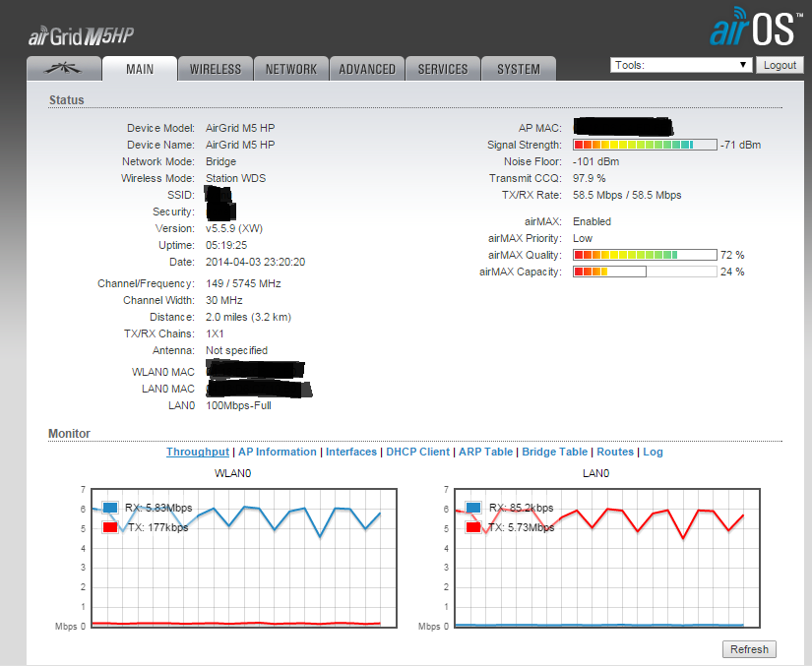Viewport: 812px width, 666px height.
Task: Open the Interfaces link
Action: [351, 452]
